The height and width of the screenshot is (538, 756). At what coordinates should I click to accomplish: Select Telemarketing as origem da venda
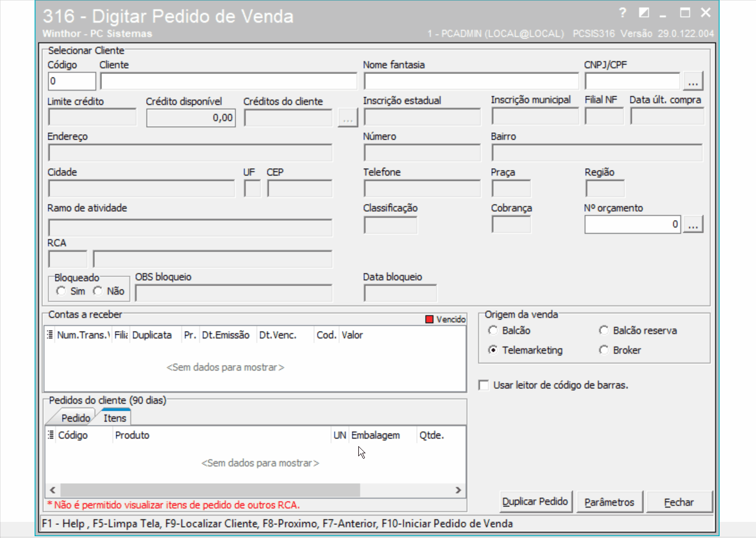(x=492, y=350)
